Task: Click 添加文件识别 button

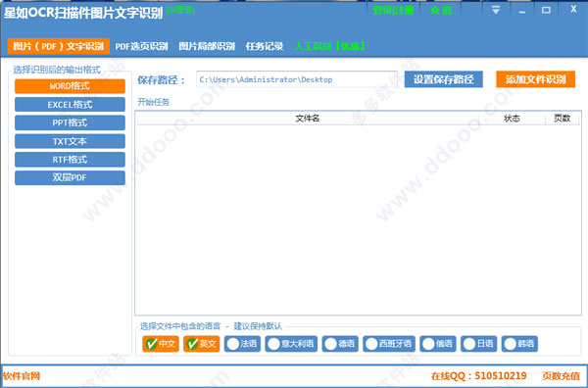Action: pyautogui.click(x=535, y=79)
